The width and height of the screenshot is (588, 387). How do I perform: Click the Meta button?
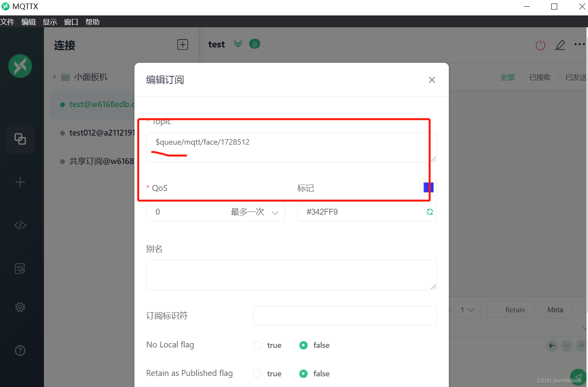[x=556, y=310]
